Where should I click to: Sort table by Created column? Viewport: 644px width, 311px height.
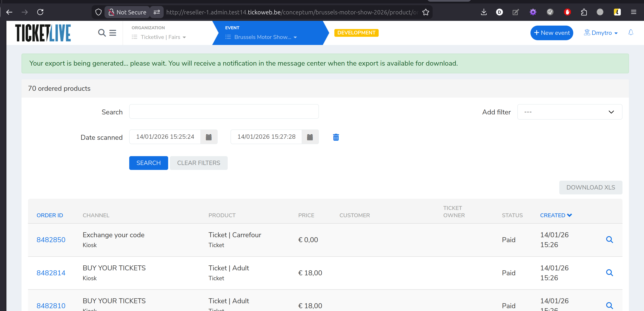click(555, 215)
